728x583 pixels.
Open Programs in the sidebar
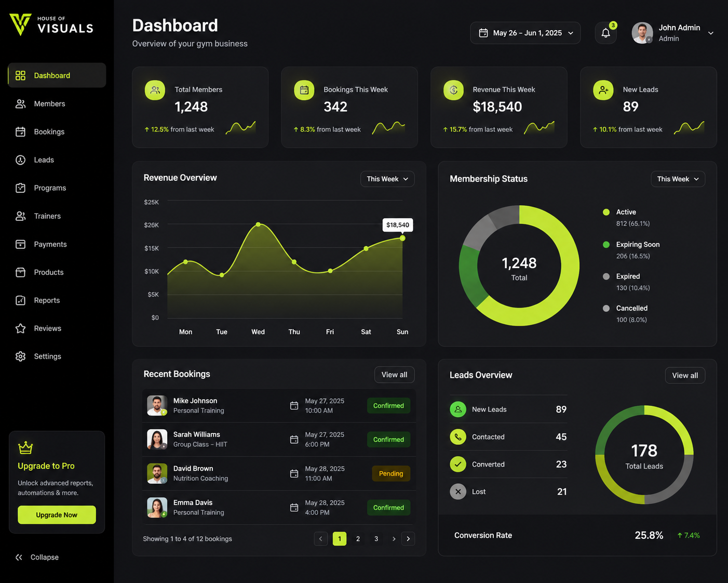(x=57, y=188)
